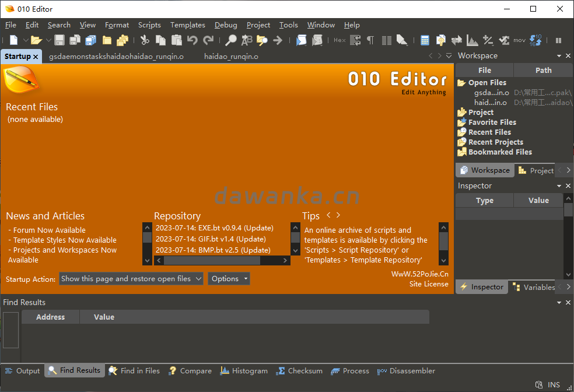Click the Goto arrow icon
574x392 pixels.
pyautogui.click(x=278, y=40)
